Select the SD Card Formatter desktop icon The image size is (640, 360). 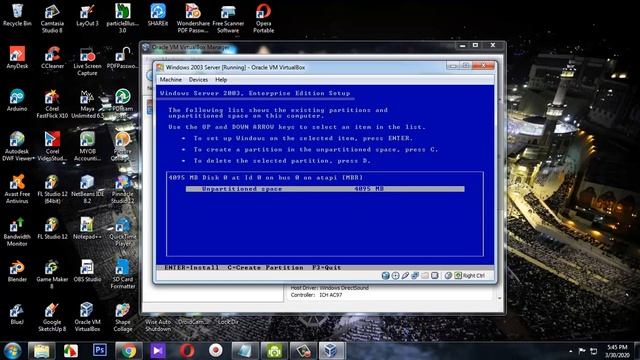(122, 274)
